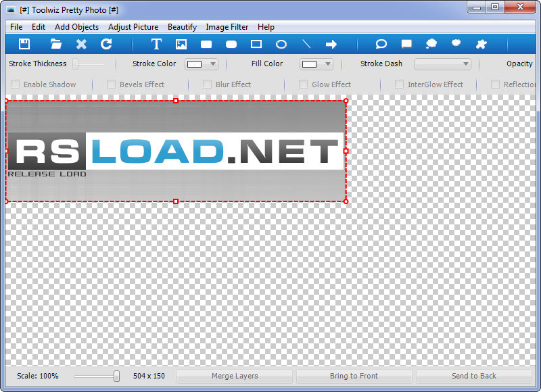This screenshot has height=392, width=541.
Task: Toggle the Reflection checkbox
Action: (x=495, y=84)
